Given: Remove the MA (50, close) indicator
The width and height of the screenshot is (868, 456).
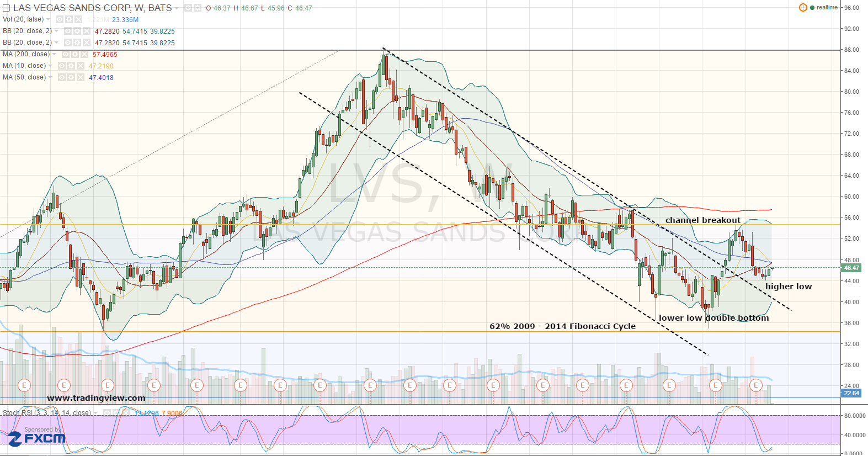Looking at the screenshot, I should 81,77.
